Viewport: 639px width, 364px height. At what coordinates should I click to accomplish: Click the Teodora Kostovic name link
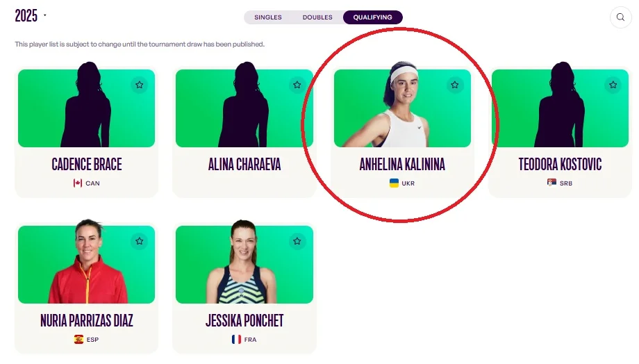[560, 164]
